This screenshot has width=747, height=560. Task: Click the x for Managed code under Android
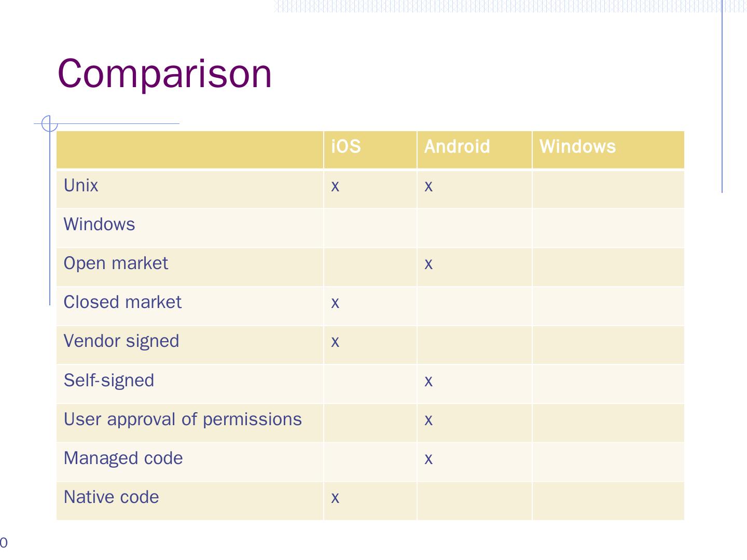[428, 459]
